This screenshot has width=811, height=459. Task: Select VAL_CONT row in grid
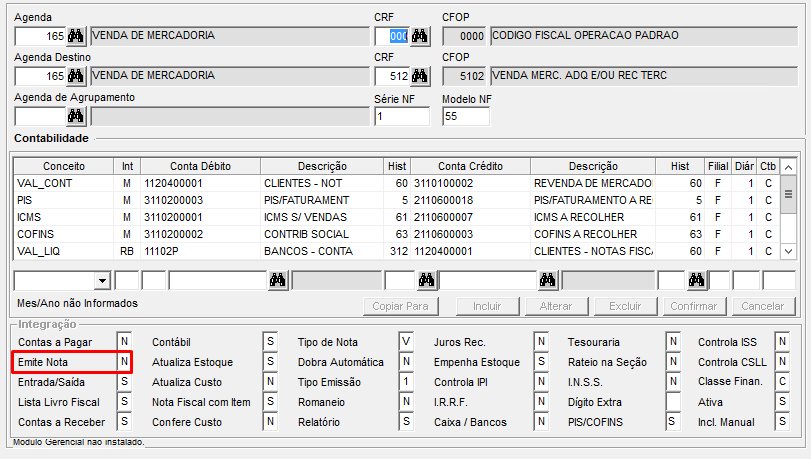tap(396, 183)
